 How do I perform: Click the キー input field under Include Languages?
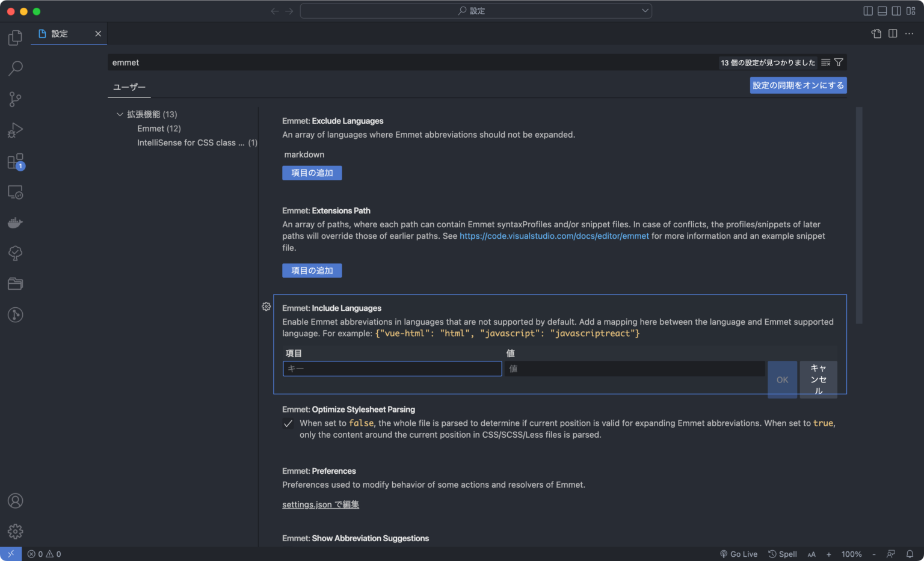pyautogui.click(x=392, y=369)
